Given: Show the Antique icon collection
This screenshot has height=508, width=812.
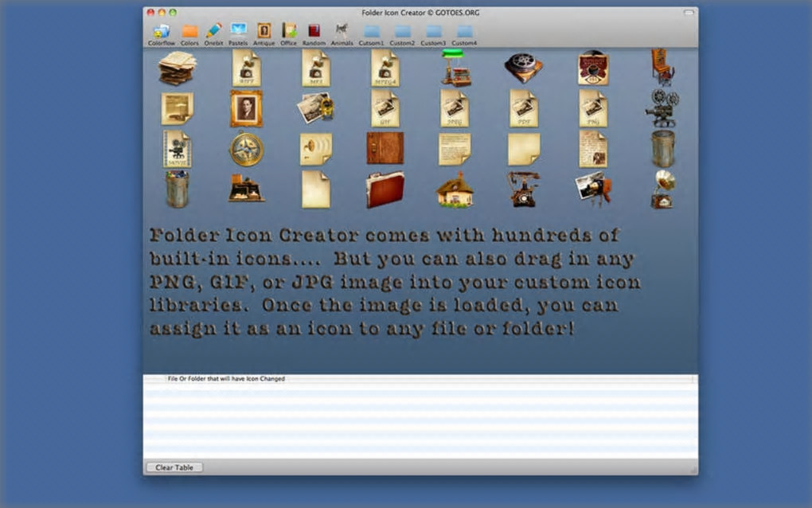Looking at the screenshot, I should 264,34.
